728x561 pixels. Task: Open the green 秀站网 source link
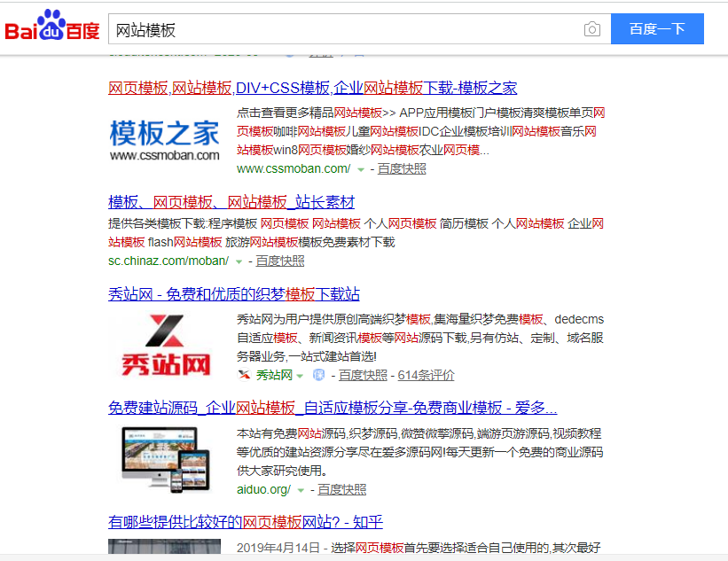(274, 375)
